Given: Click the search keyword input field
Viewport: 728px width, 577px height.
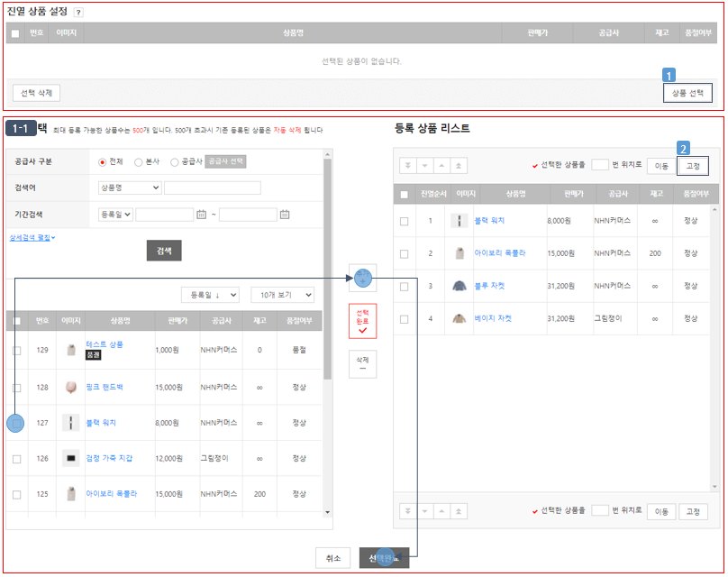Looking at the screenshot, I should click(212, 188).
